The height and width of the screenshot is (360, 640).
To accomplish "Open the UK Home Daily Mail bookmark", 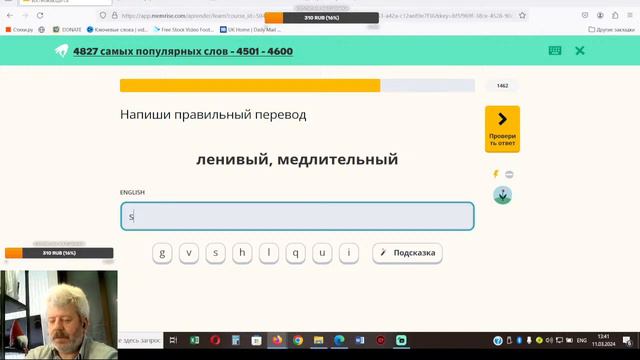I will pos(251,29).
